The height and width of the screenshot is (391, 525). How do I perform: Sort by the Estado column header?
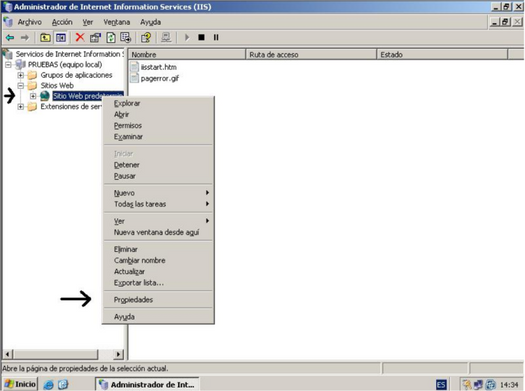442,55
